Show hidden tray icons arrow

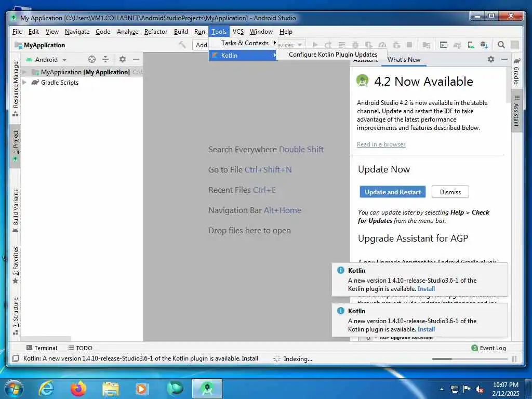coord(442,389)
